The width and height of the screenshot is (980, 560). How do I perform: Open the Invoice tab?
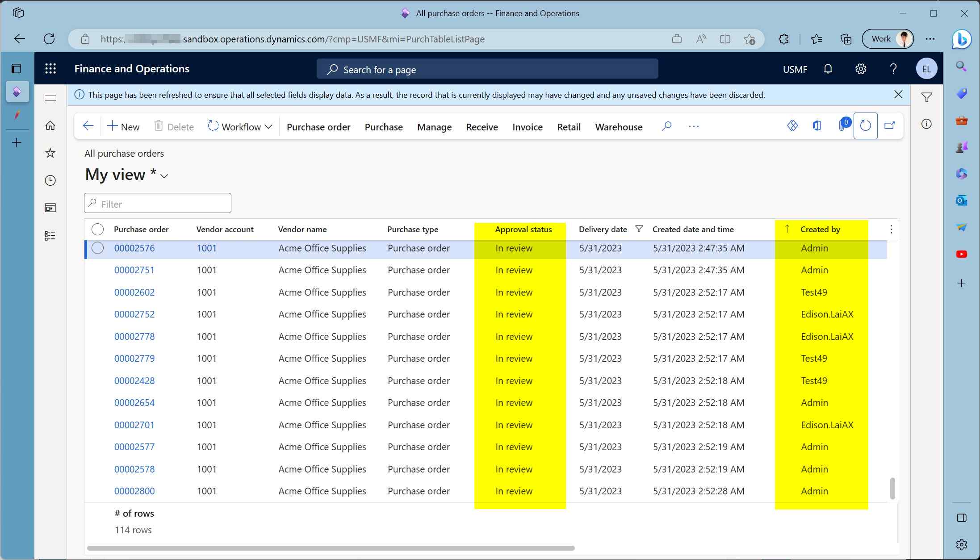point(528,127)
